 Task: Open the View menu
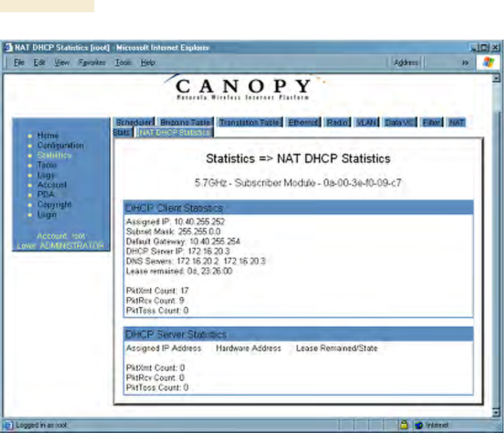click(62, 62)
